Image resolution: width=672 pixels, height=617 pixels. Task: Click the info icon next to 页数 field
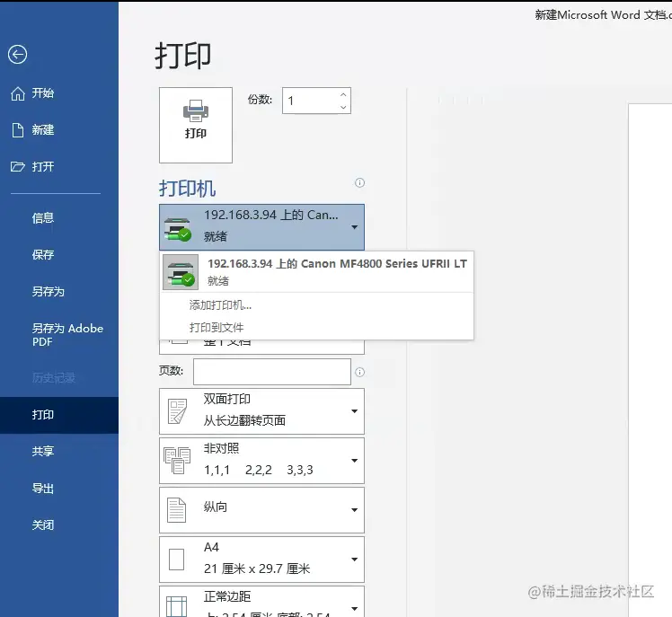pos(359,372)
